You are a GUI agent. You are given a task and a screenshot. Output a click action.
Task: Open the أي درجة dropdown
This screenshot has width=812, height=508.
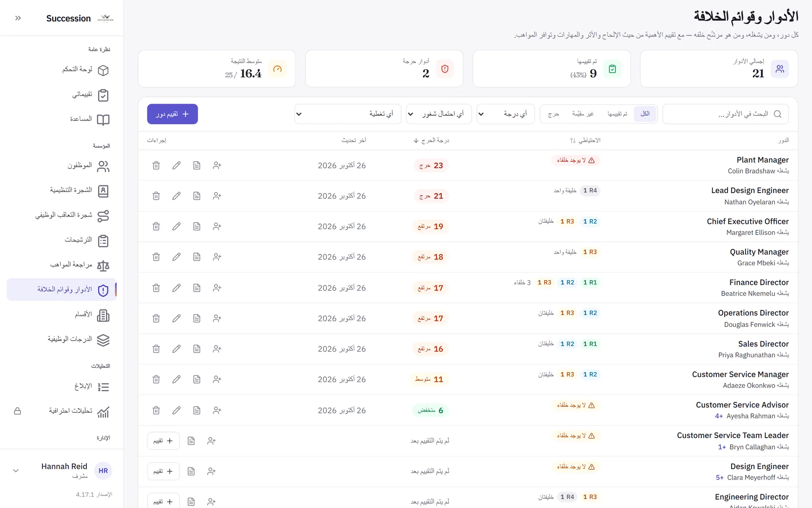point(505,114)
